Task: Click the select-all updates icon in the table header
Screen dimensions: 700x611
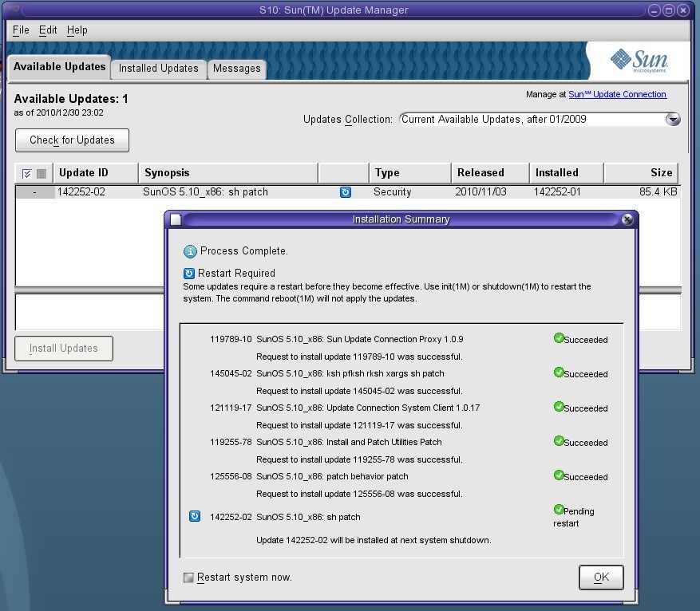Action: pos(27,173)
